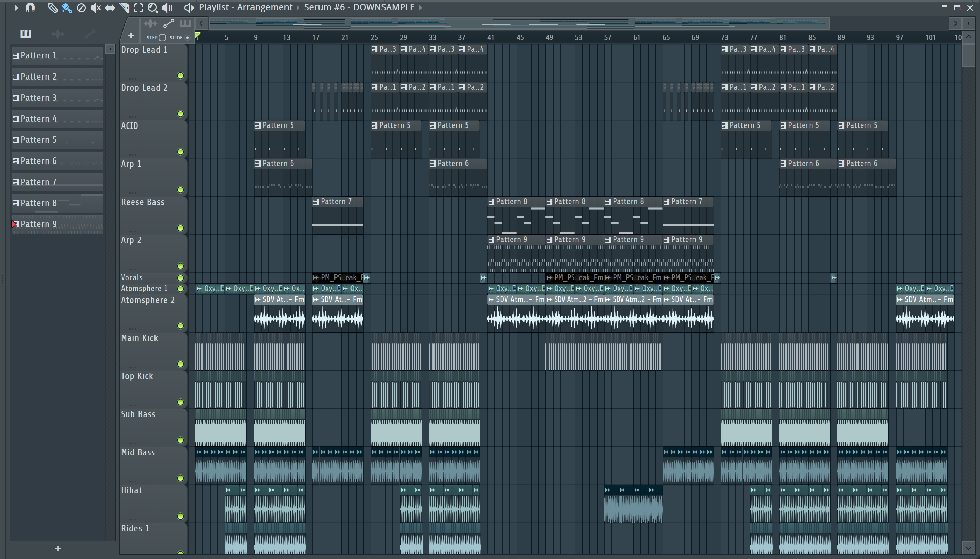The width and height of the screenshot is (980, 559).
Task: Open menu of first Pattern 7 clip
Action: point(316,201)
